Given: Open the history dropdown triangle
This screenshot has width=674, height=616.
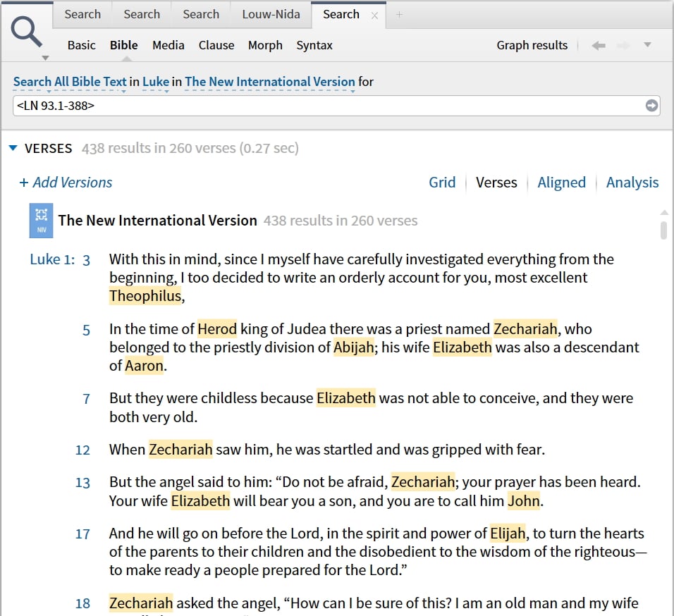Looking at the screenshot, I should (x=647, y=44).
